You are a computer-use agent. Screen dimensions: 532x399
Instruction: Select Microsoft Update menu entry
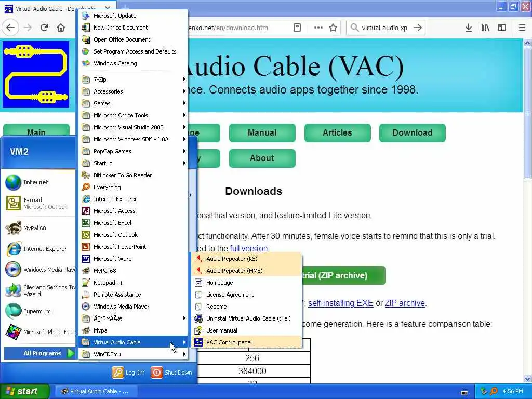134,16
